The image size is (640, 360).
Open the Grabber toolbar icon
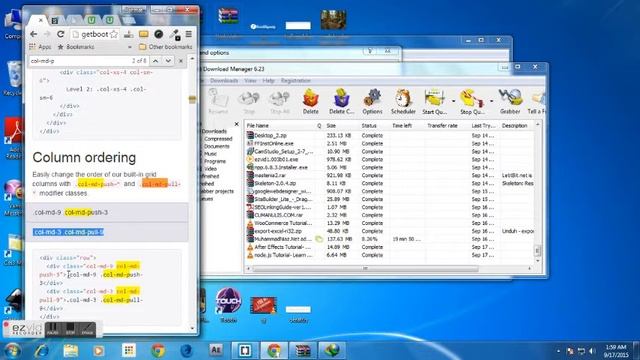point(510,102)
